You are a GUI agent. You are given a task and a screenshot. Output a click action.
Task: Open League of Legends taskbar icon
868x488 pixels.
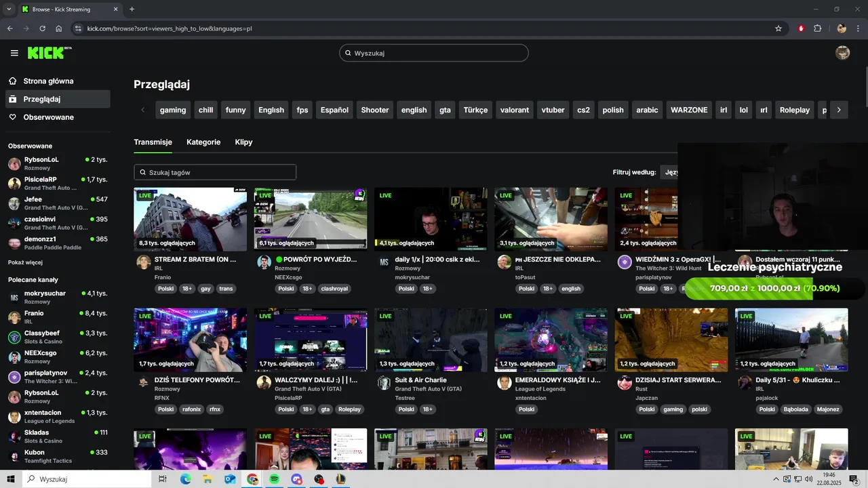[x=341, y=479]
